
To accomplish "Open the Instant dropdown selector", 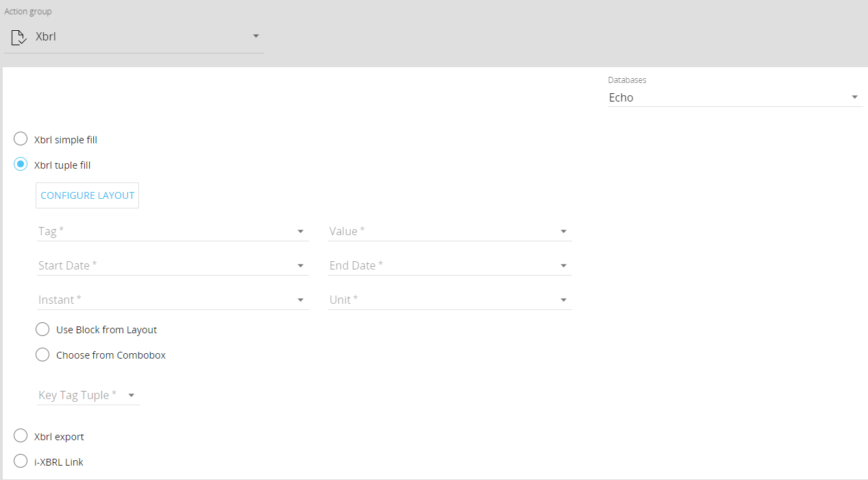I will (x=171, y=300).
